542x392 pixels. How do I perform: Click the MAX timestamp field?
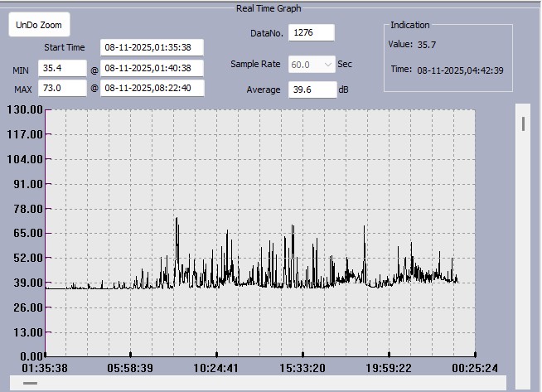152,88
